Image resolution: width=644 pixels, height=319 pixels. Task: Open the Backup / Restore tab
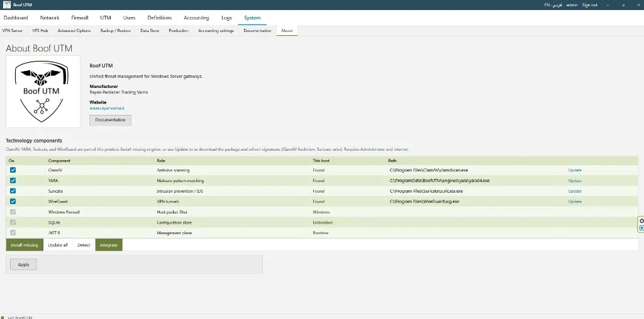click(116, 31)
